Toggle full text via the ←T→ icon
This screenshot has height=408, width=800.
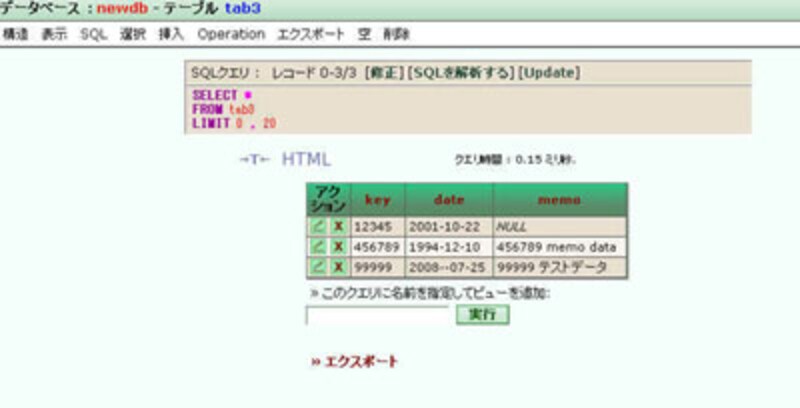pyautogui.click(x=255, y=159)
